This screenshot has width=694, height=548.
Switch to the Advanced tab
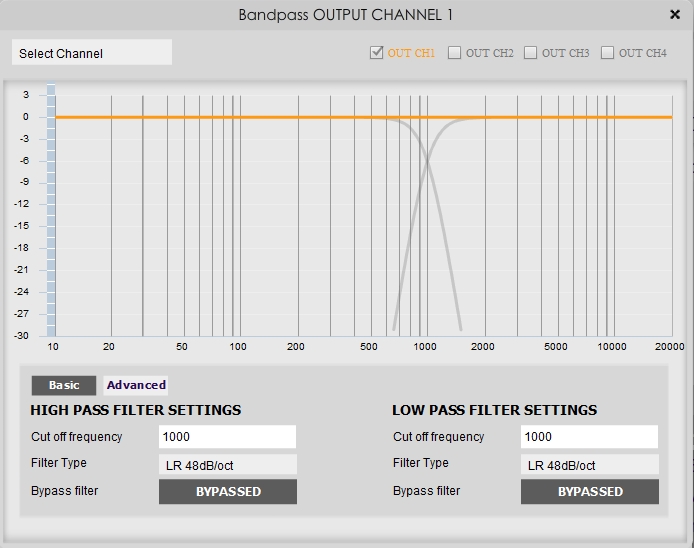[x=136, y=385]
